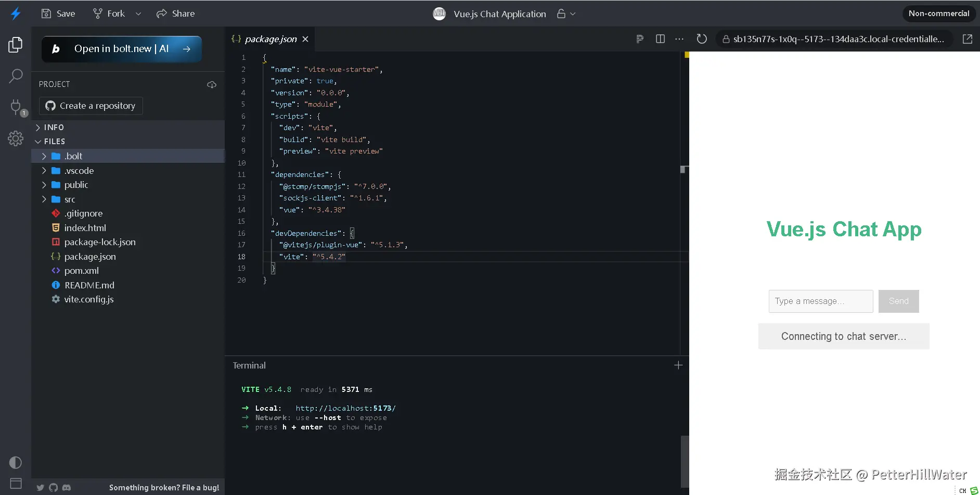Open the README.md file
The height and width of the screenshot is (495, 980).
click(128, 285)
